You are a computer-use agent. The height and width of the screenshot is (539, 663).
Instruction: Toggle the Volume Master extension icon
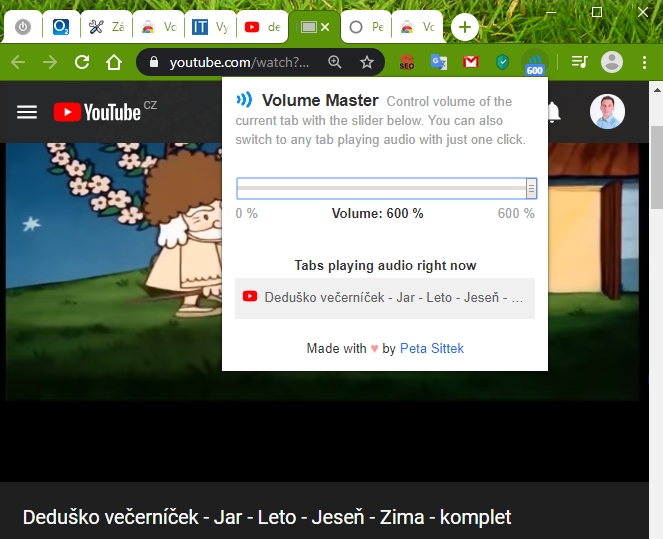pyautogui.click(x=534, y=63)
